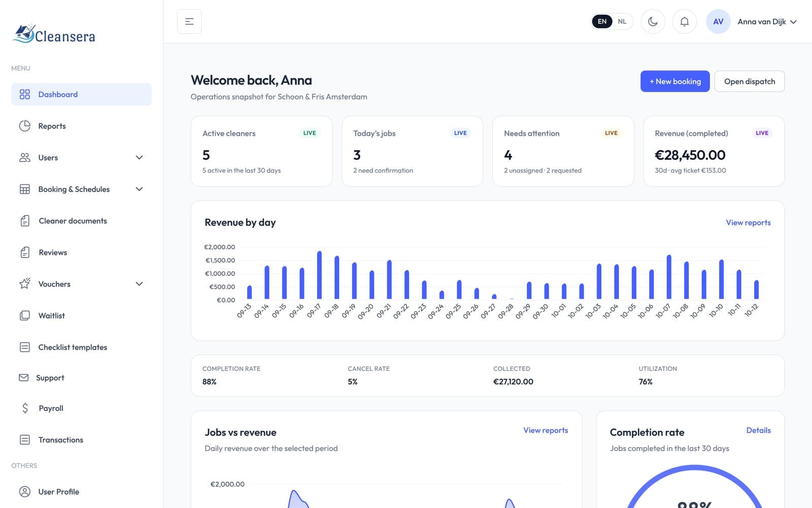The width and height of the screenshot is (812, 508).
Task: Open Reports menu item
Action: [x=81, y=126]
